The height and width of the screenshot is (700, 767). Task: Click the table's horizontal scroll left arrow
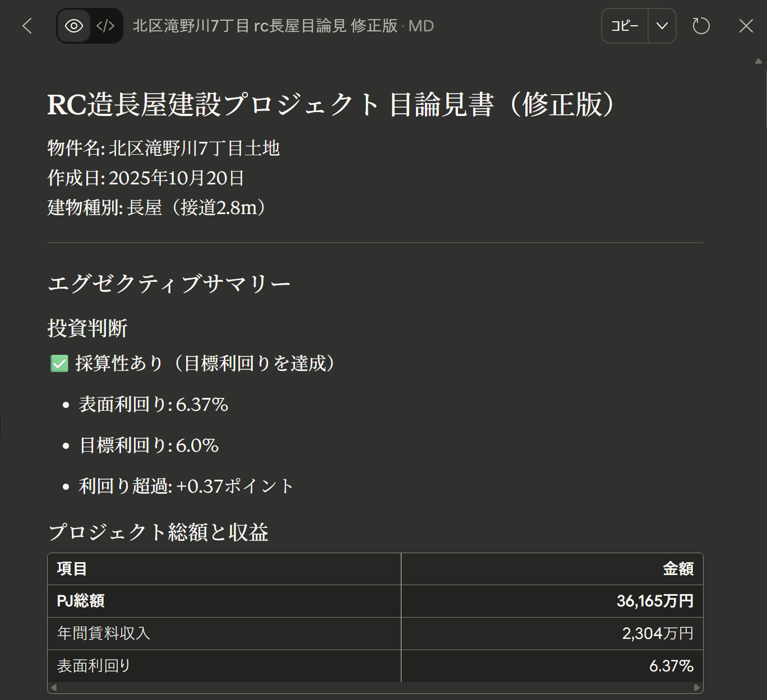pyautogui.click(x=54, y=688)
